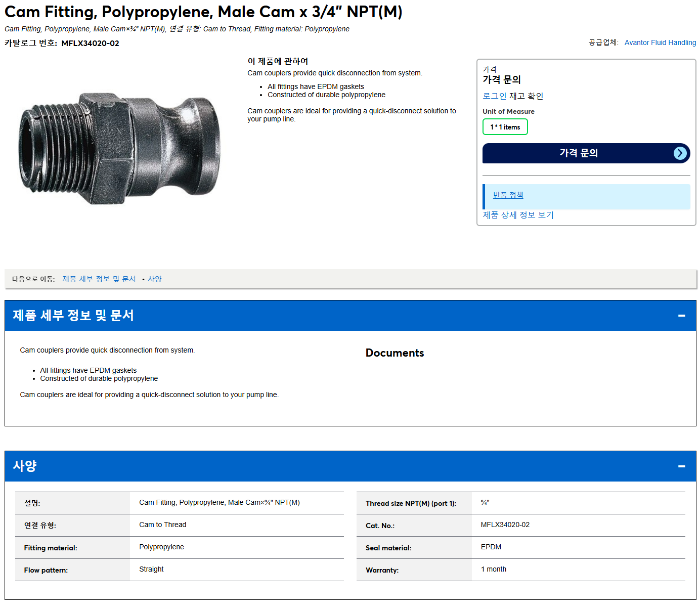Click the Cam to Thread value
The width and height of the screenshot is (700, 610).
[162, 525]
